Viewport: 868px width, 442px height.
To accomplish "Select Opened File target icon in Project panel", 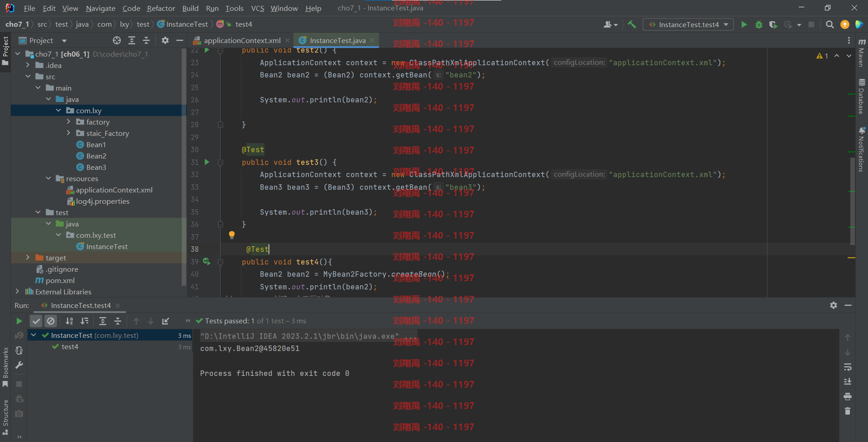I will pyautogui.click(x=117, y=40).
